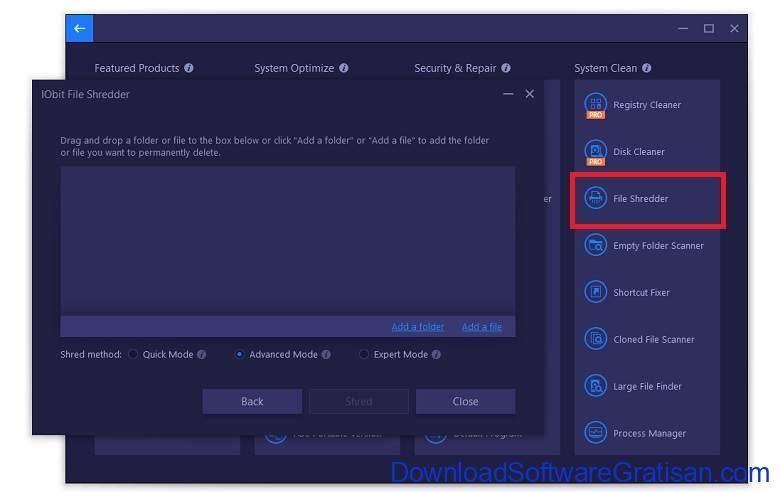The image size is (780, 492).
Task: Maximize the main toolbox window
Action: 709,28
